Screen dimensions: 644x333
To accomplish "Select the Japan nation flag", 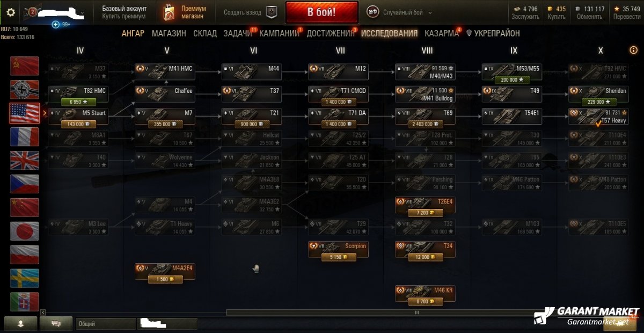I will 25,231.
